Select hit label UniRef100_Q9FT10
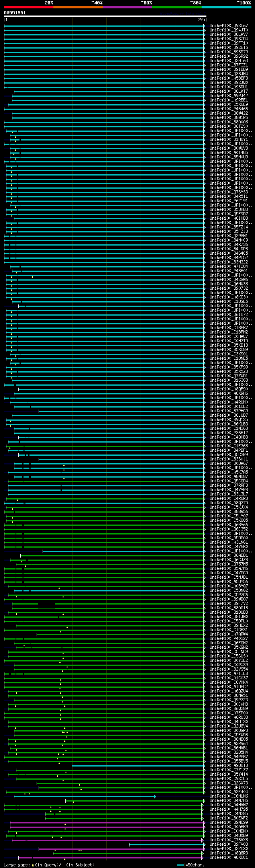Screen dimensions: 255x868 click(229, 43)
